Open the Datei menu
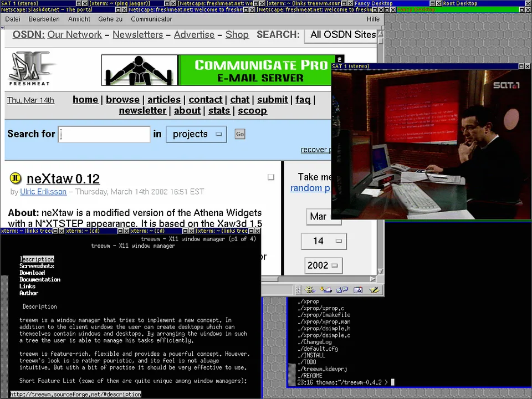 tap(13, 19)
